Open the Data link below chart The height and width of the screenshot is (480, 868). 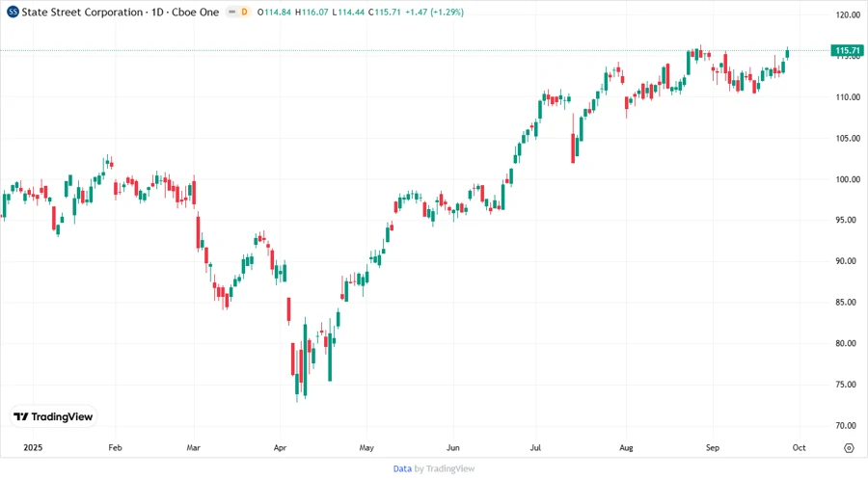click(x=402, y=468)
